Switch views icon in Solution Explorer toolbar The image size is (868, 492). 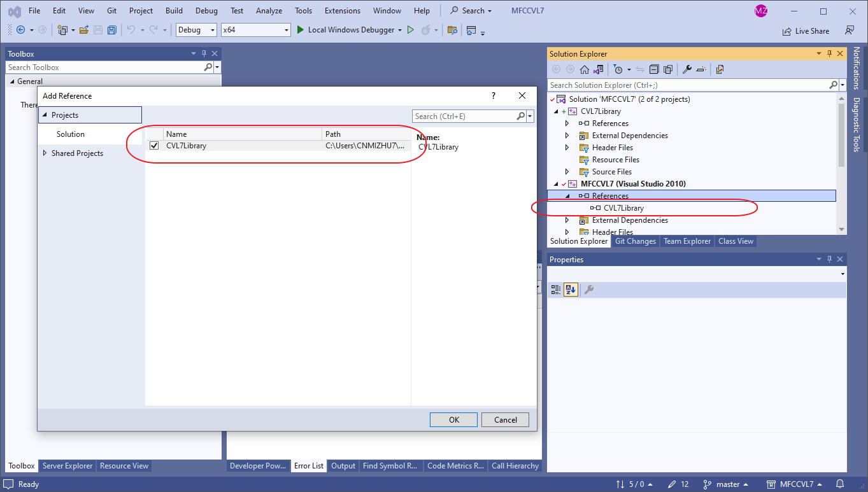click(x=598, y=69)
